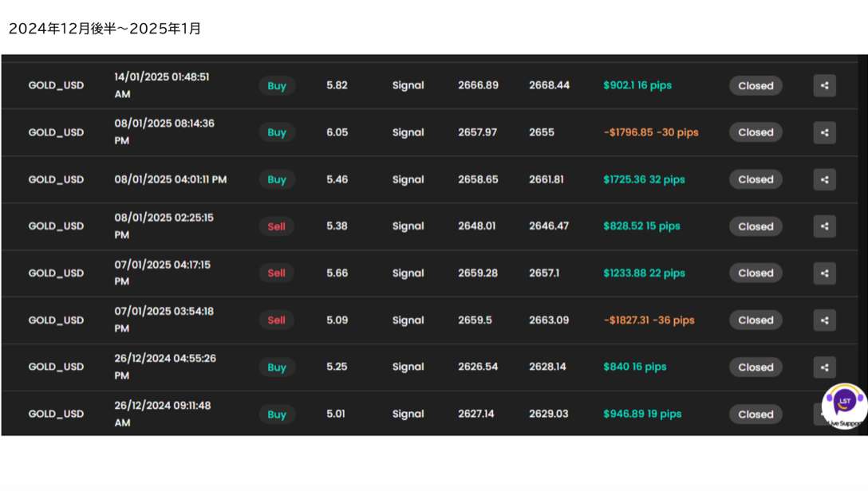Click Closed status for $1725.36 trade
The height and width of the screenshot is (491, 868).
click(x=756, y=179)
